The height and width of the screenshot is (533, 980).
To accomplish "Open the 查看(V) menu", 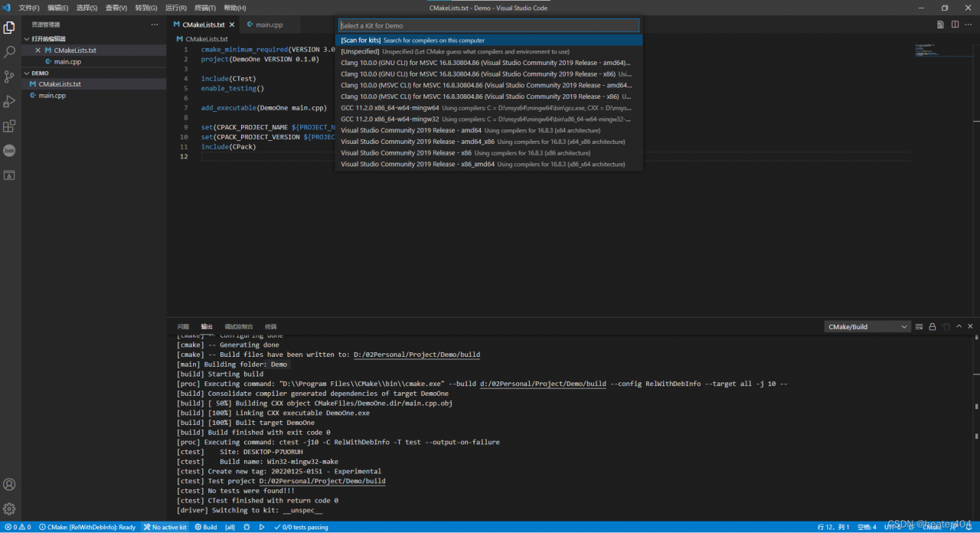I will coord(116,8).
